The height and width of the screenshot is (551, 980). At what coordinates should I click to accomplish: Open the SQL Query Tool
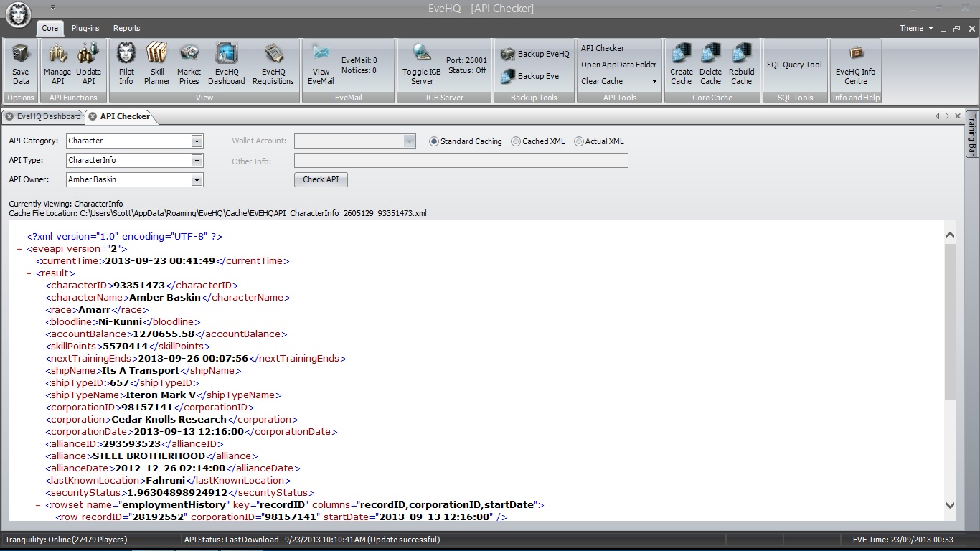794,65
